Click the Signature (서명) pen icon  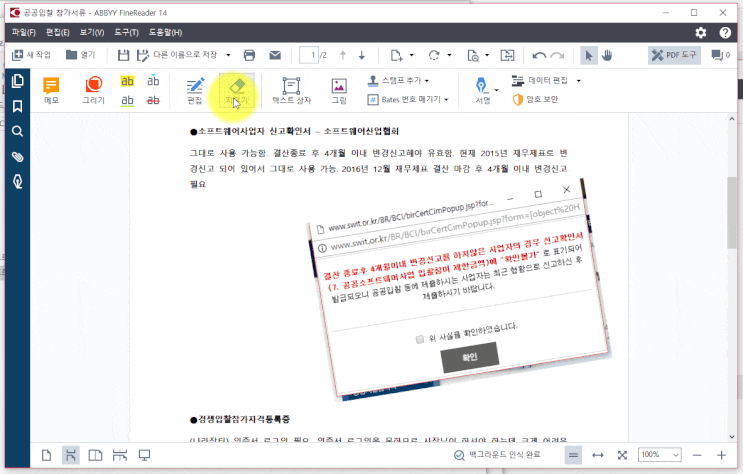[x=482, y=90]
